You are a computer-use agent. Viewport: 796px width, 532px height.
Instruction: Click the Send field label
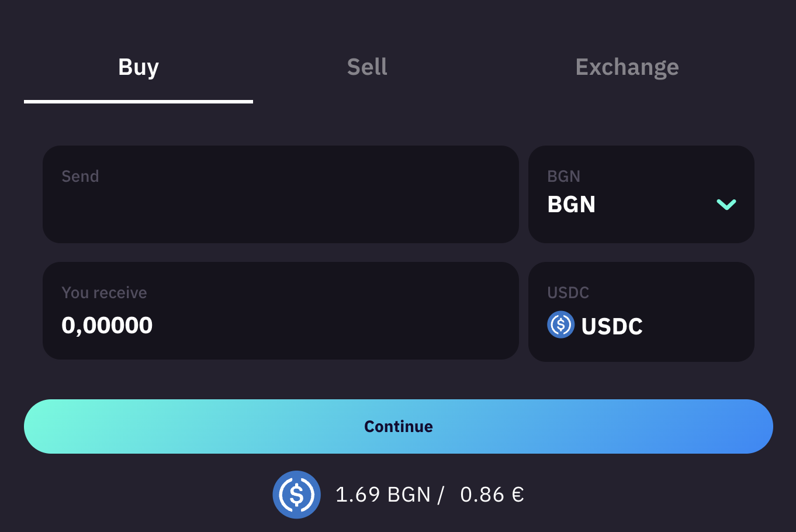(81, 177)
